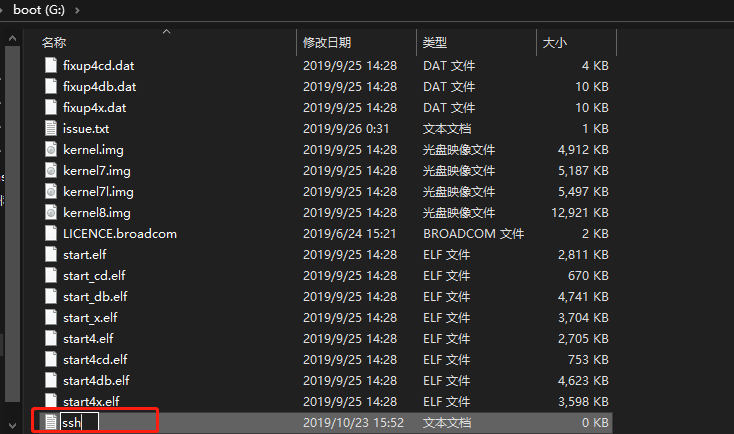Select the start4x.elf file name
This screenshot has width=734, height=434.
click(x=91, y=402)
